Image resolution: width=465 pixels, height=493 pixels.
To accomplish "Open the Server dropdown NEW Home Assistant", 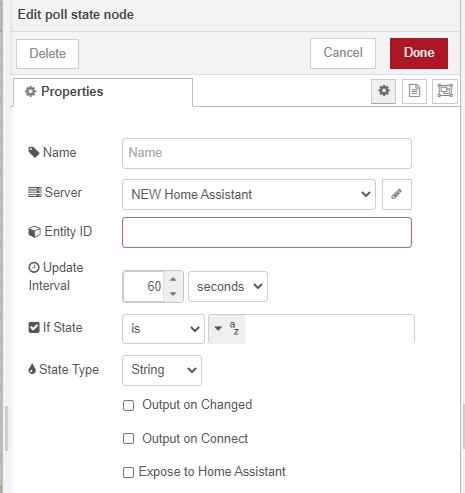I will [x=249, y=194].
